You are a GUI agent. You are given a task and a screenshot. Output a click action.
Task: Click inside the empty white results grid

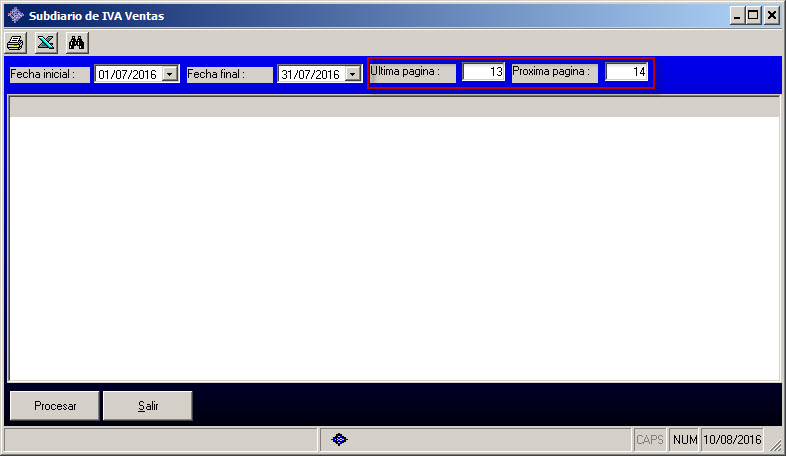tap(393, 250)
